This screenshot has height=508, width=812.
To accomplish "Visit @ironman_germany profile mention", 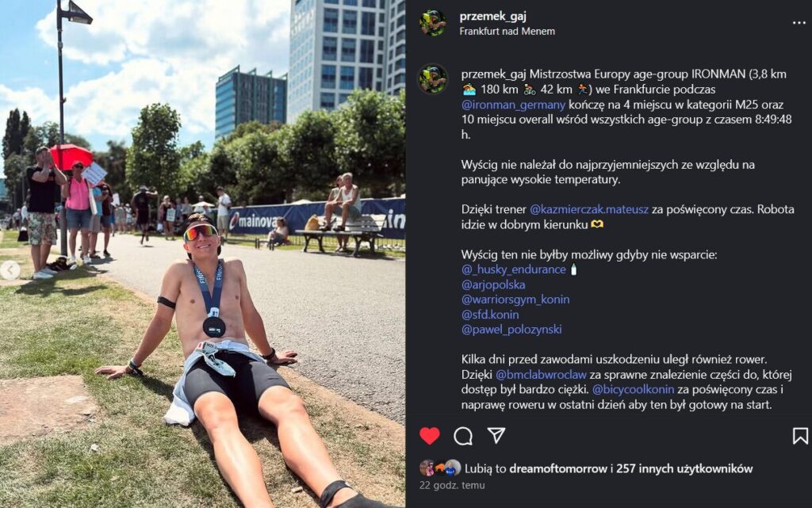I will [513, 105].
